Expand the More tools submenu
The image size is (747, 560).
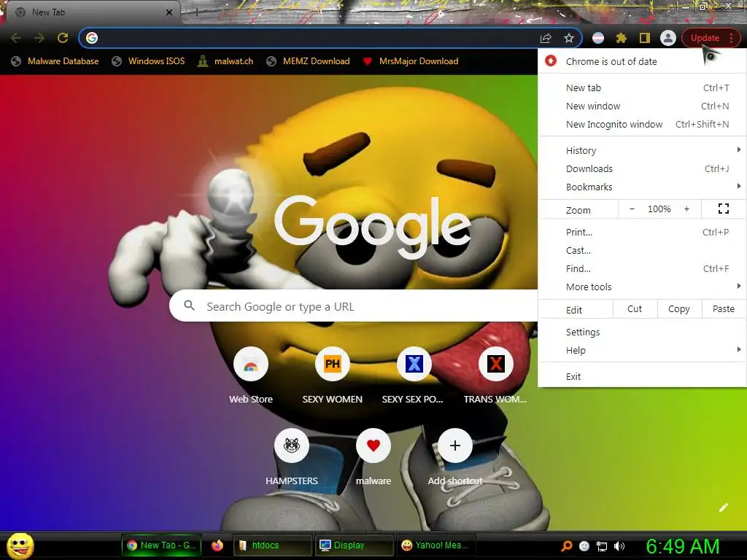(x=642, y=287)
